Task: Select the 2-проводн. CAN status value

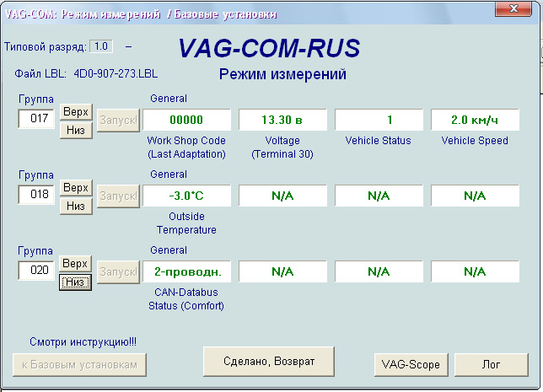Action: pos(186,271)
